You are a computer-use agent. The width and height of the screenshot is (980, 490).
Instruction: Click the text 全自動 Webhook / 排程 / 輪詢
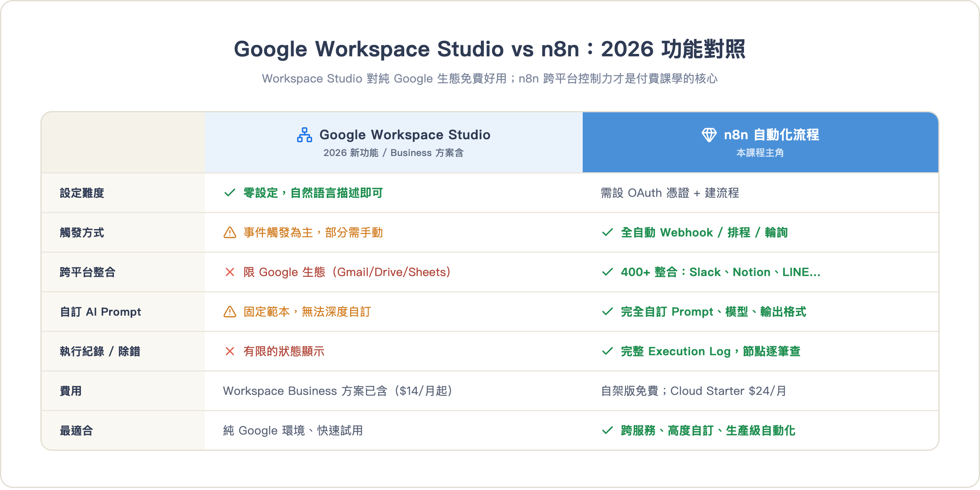click(x=704, y=232)
